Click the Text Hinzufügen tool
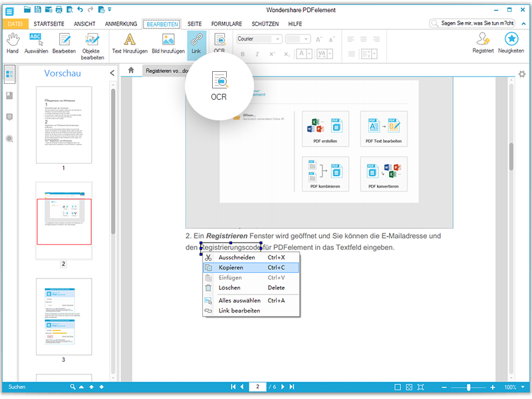This screenshot has height=399, width=532. coord(130,43)
